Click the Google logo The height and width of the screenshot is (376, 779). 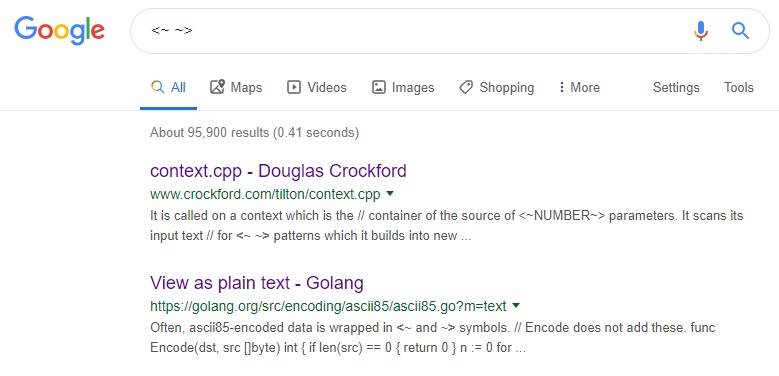[60, 31]
